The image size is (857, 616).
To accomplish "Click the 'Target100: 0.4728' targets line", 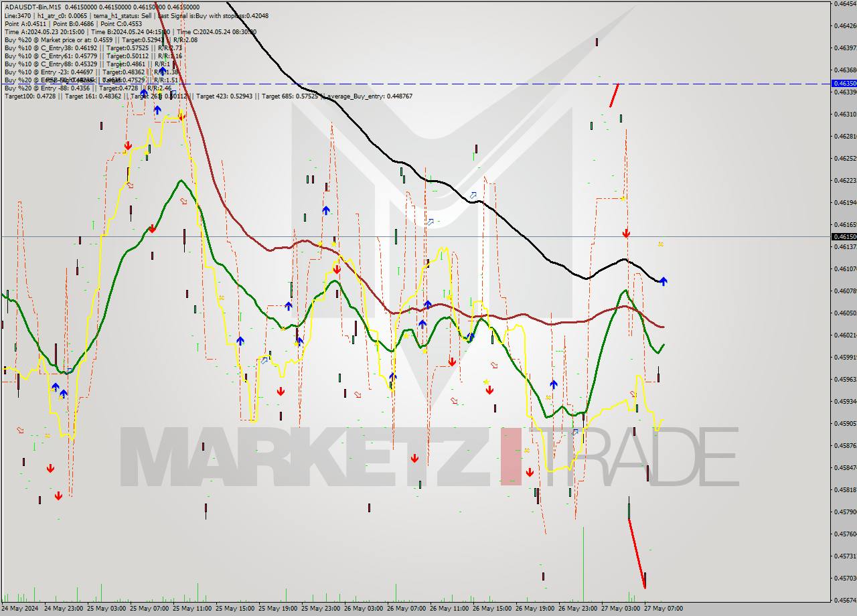I will (x=208, y=96).
